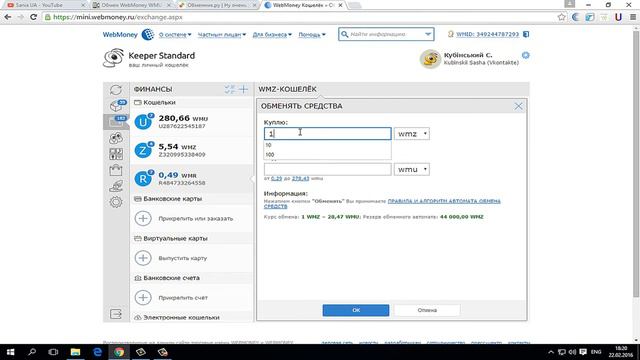Switch to the Обмен WebMoney tab
This screenshot has width=640, height=360.
point(131,5)
